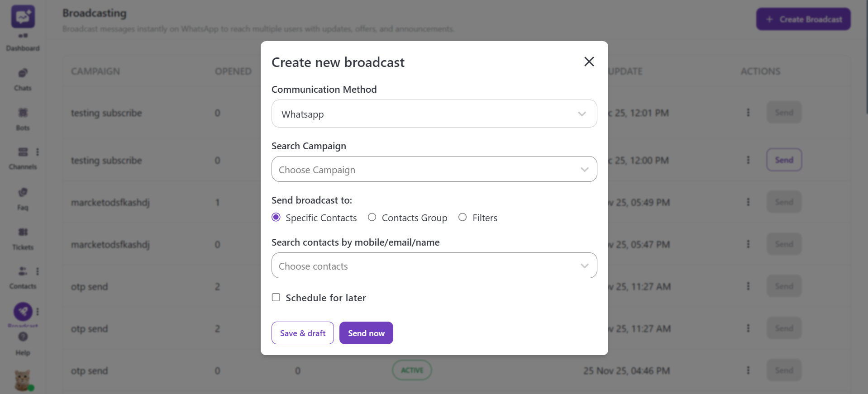Click the Send now button
The width and height of the screenshot is (868, 394).
pos(366,332)
